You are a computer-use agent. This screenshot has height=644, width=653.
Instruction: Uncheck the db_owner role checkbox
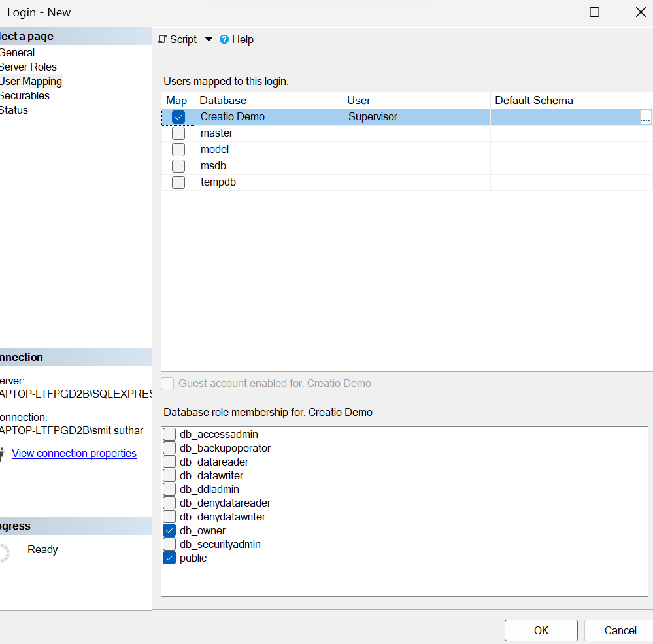[x=169, y=530]
